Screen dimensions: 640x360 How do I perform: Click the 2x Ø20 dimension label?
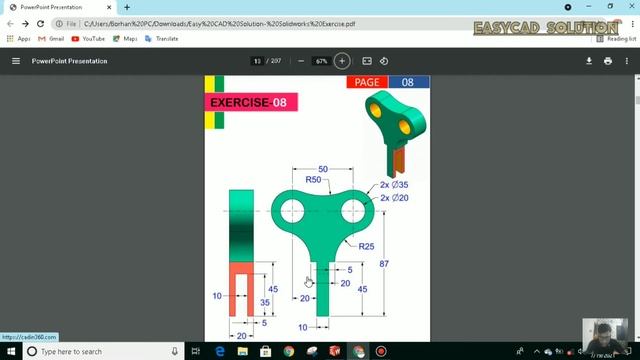coord(394,198)
